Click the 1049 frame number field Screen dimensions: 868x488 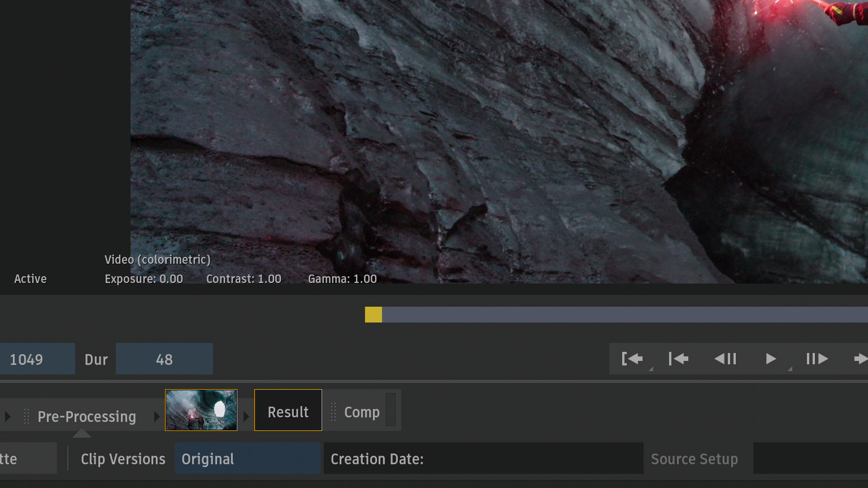[x=37, y=359]
